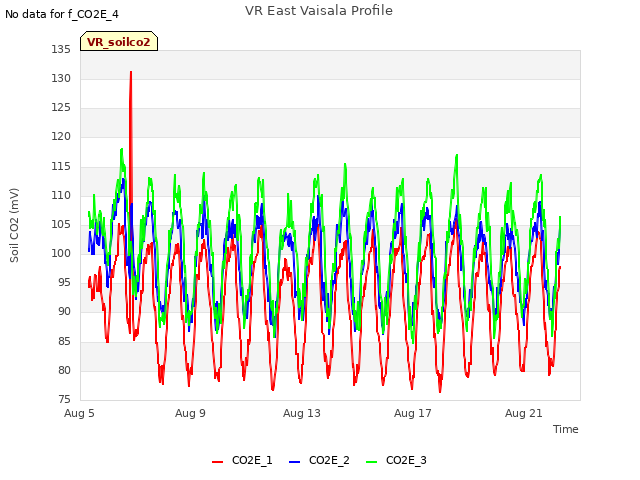Image resolution: width=640 pixels, height=480 pixels.
Task: Click the 110 y-axis tick label
Action: (x=61, y=195)
